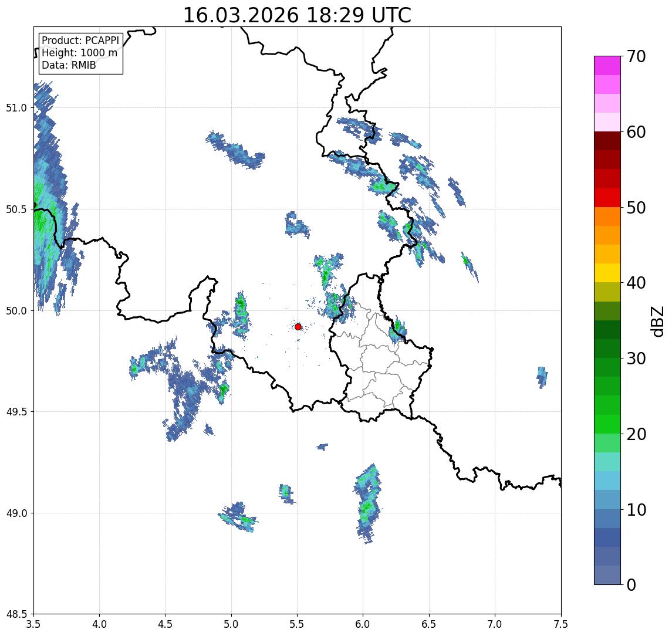The image size is (672, 636).
Task: Click the colorbar tick label 60
Action: (x=636, y=133)
